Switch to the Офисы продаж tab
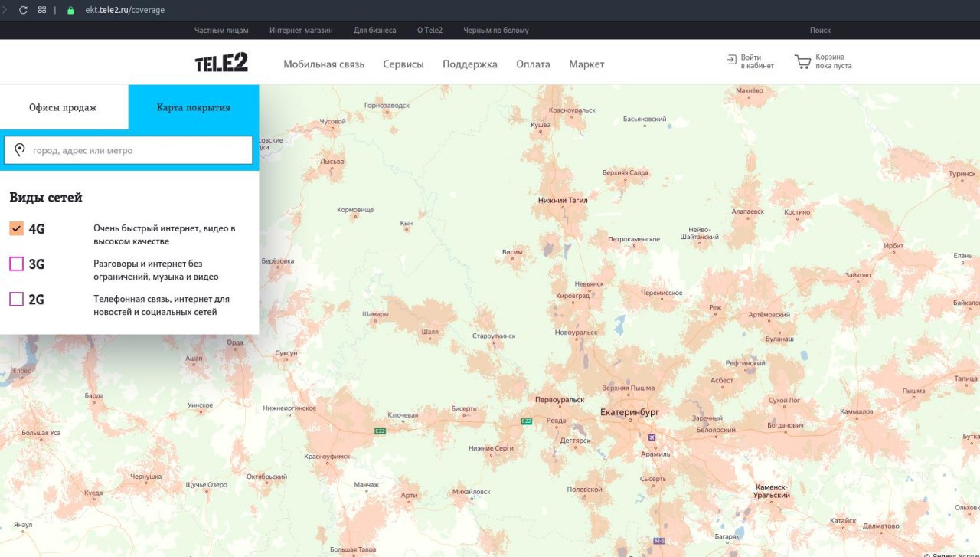980x557 pixels. coord(64,107)
